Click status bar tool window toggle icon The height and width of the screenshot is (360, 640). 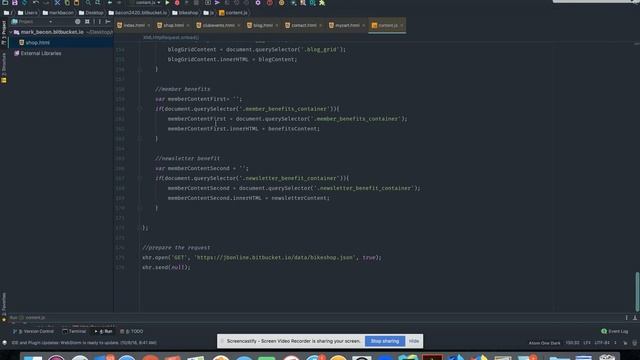(x=4, y=343)
